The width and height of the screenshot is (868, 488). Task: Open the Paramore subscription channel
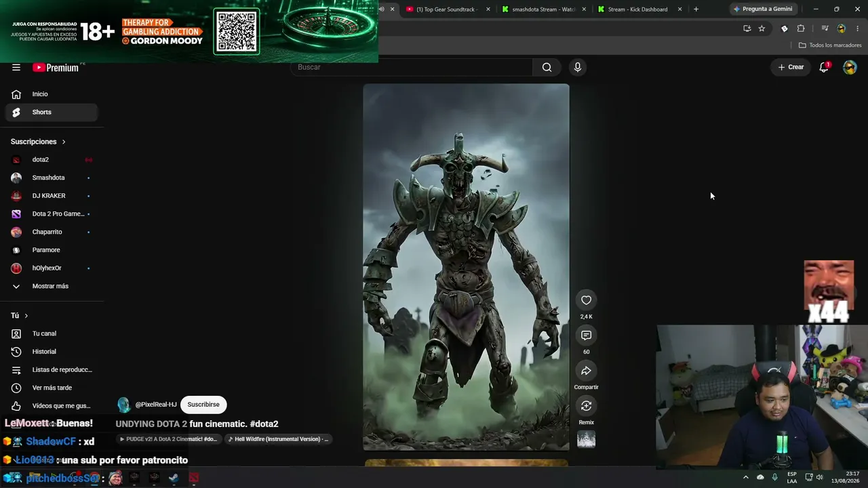52,250
